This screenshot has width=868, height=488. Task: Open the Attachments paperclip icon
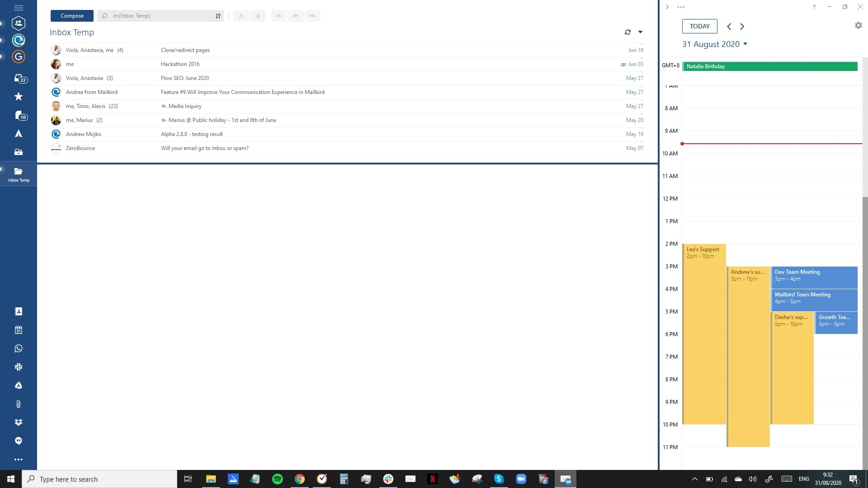[19, 404]
